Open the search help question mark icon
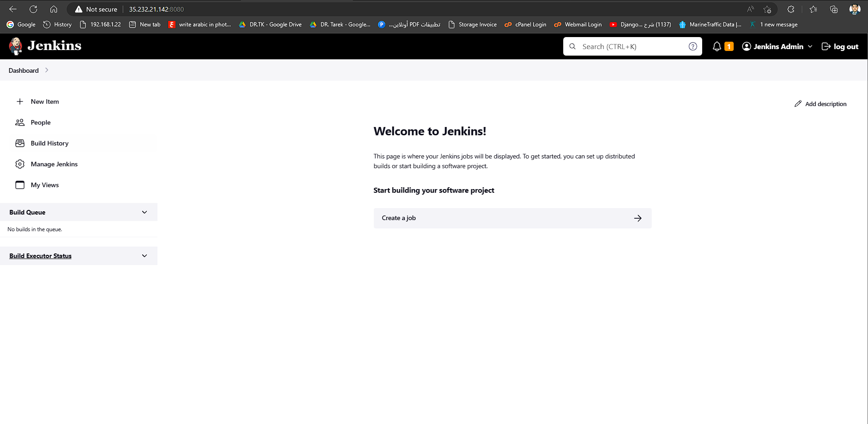Viewport: 868px width, 424px height. [x=693, y=46]
